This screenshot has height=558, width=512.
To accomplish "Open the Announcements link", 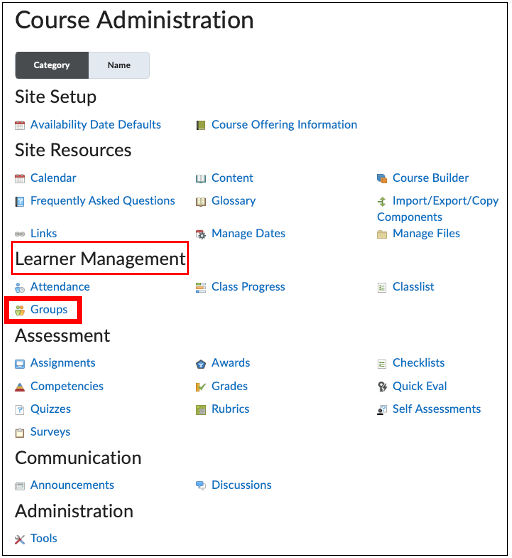I will click(x=72, y=485).
